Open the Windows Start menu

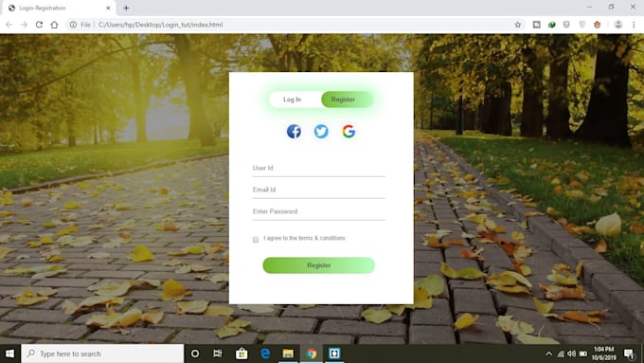(9, 354)
